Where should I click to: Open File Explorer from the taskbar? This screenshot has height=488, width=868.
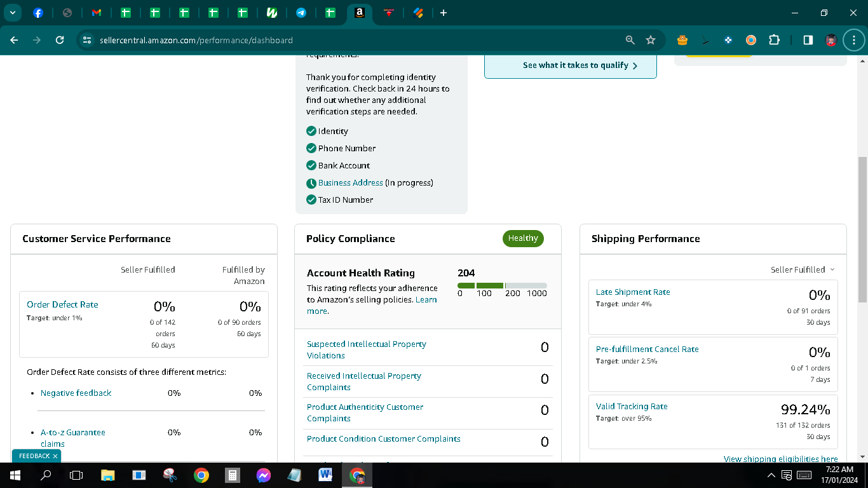click(107, 475)
